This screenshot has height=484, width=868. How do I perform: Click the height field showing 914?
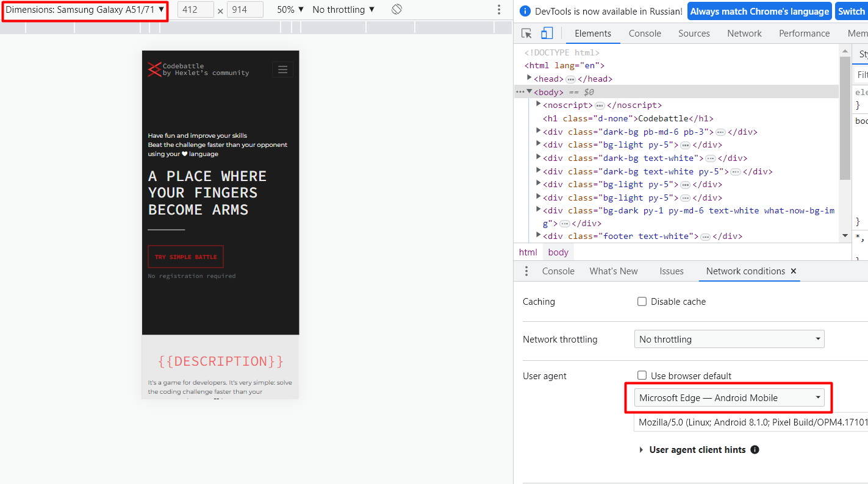tap(245, 10)
